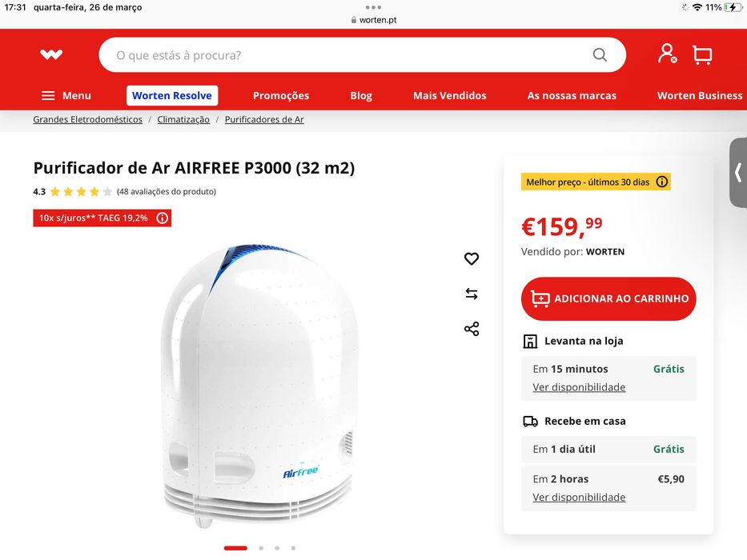Click Adicionar ao Carrinho button
Image resolution: width=747 pixels, height=560 pixels.
[x=608, y=298]
